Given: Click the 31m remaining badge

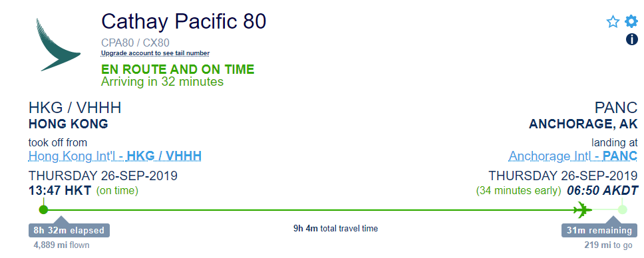Looking at the screenshot, I should click(x=599, y=231).
